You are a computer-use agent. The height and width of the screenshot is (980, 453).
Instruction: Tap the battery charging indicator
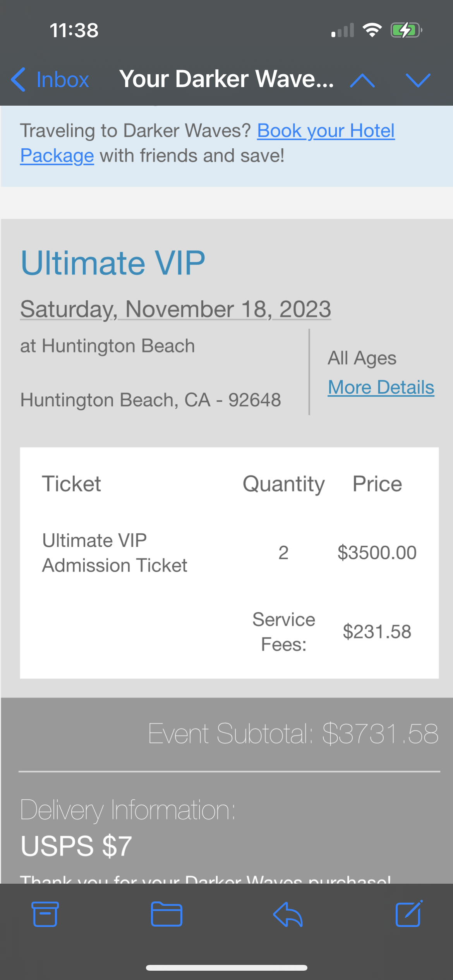(406, 30)
